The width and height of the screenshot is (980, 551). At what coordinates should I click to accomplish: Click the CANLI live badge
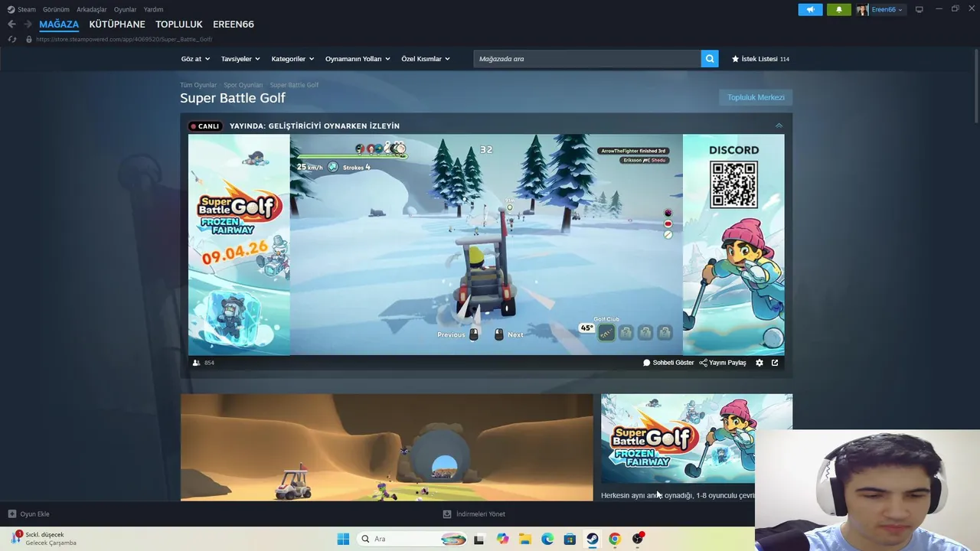[x=205, y=126]
